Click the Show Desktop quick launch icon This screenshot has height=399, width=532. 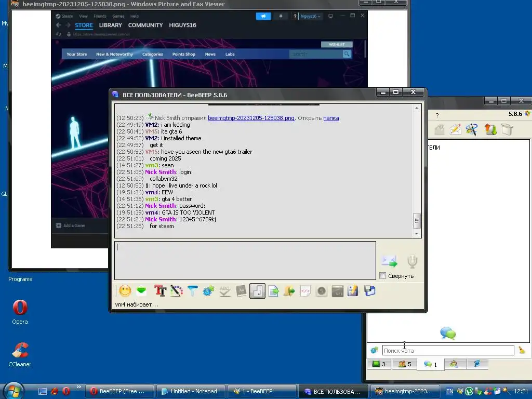pos(43,391)
